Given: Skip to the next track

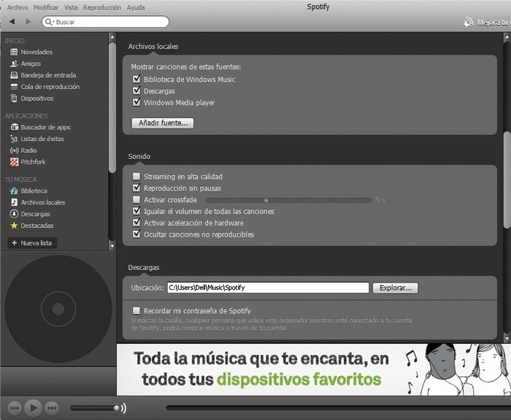Looking at the screenshot, I should [x=52, y=408].
